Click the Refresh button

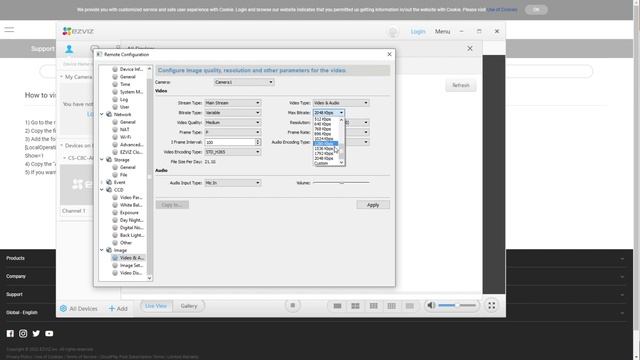pyautogui.click(x=460, y=85)
